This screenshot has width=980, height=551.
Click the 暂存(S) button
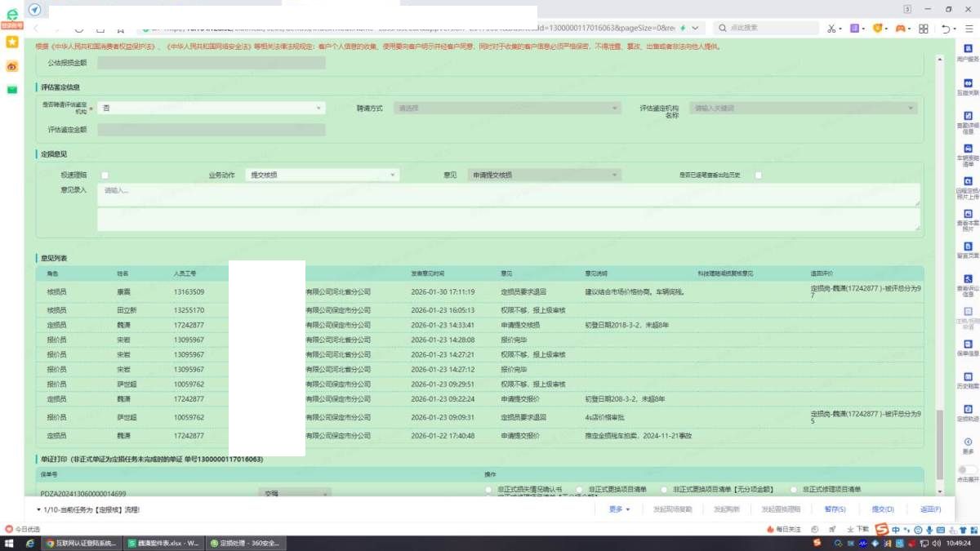835,509
